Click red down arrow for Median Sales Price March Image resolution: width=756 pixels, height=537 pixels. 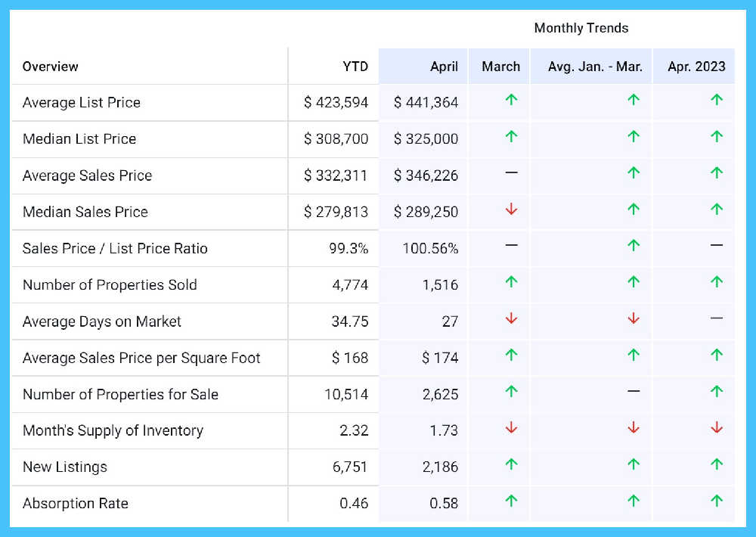click(511, 210)
